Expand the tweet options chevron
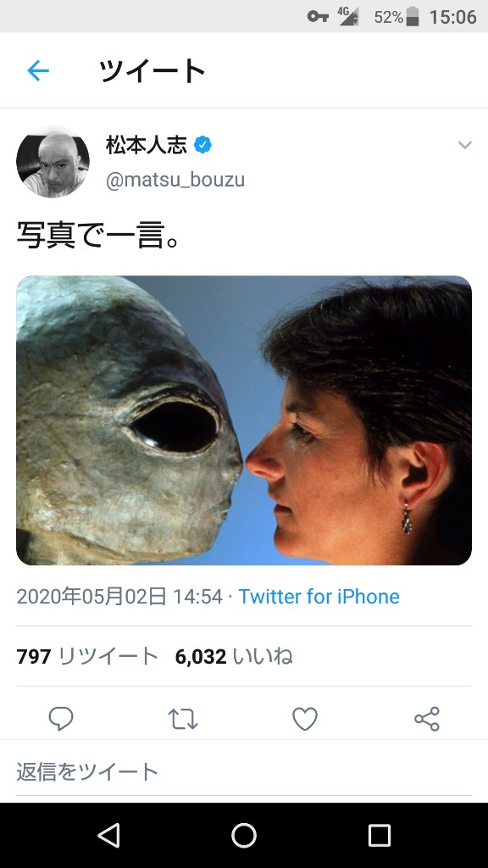 pos(465,145)
